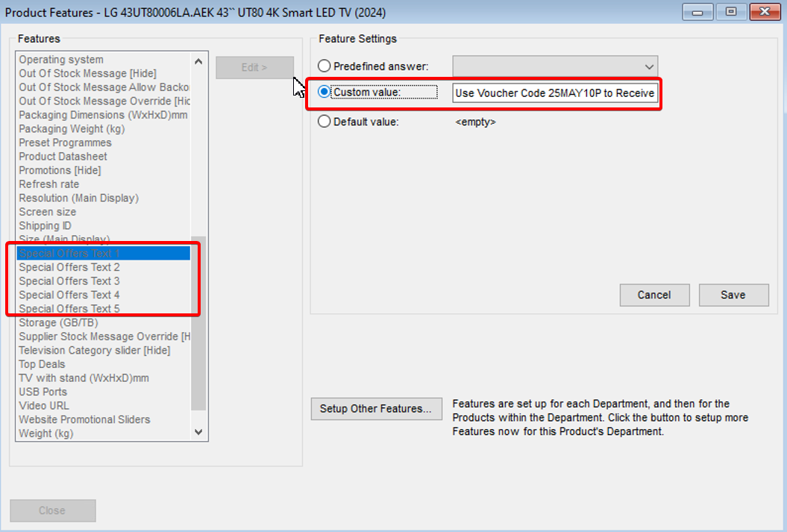787x532 pixels.
Task: Select the Refresh rate feature
Action: tap(48, 184)
